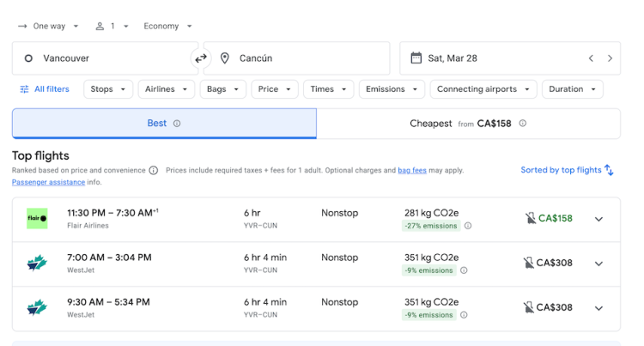Expand the 9:30 AM WestJet flight details
The image size is (644, 346).
coord(598,308)
